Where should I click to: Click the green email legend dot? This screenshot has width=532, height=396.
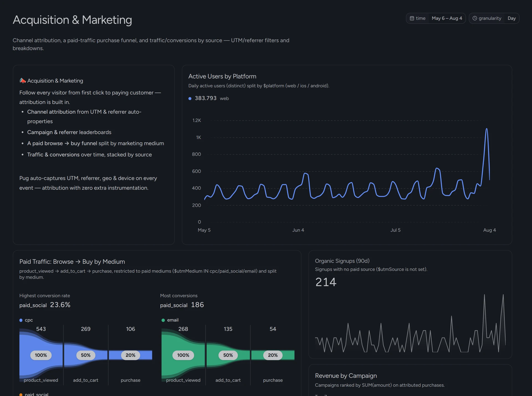click(x=163, y=320)
